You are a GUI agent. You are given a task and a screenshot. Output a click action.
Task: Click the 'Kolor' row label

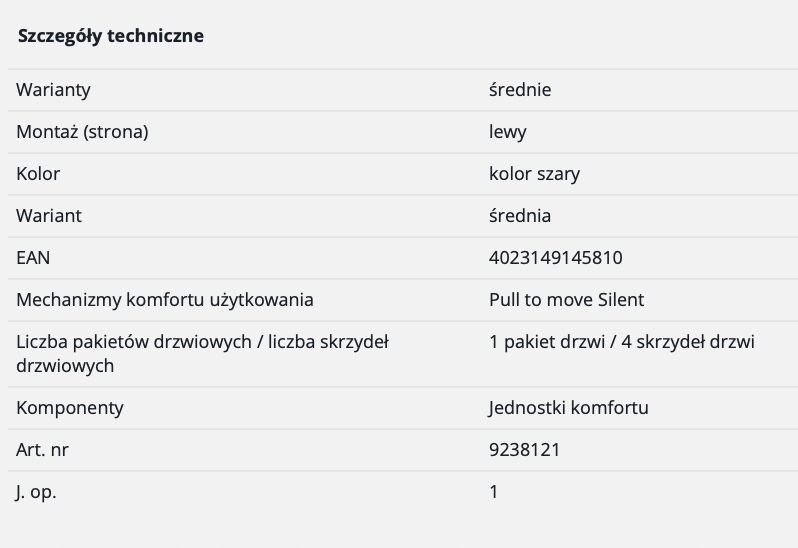click(38, 174)
